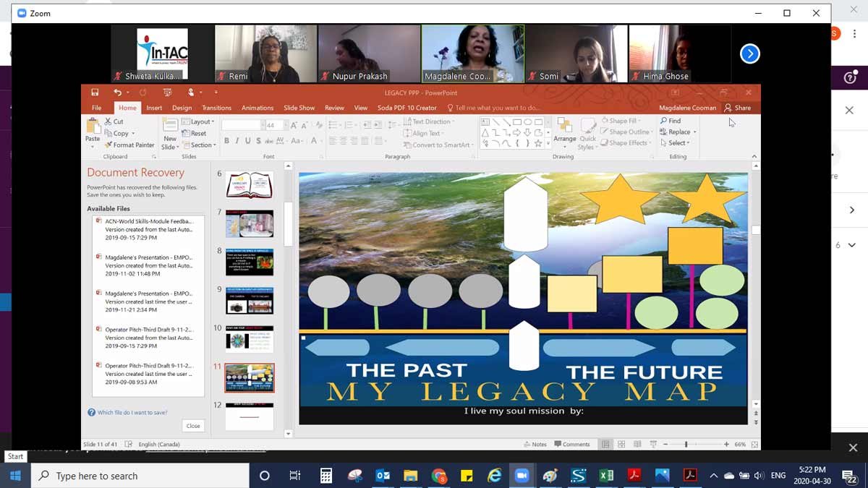Open the Transitions ribbon tab
This screenshot has height=488, width=868.
216,108
